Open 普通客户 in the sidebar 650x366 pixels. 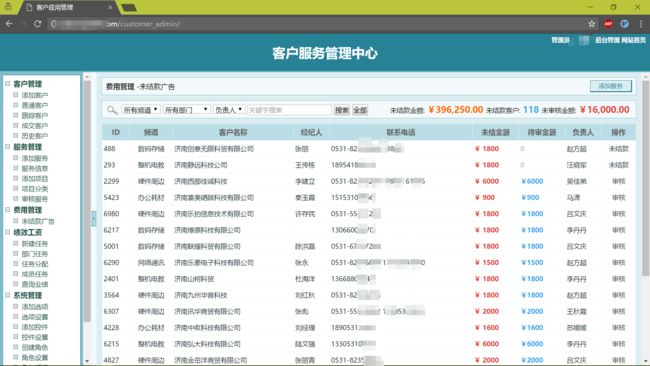tap(35, 105)
